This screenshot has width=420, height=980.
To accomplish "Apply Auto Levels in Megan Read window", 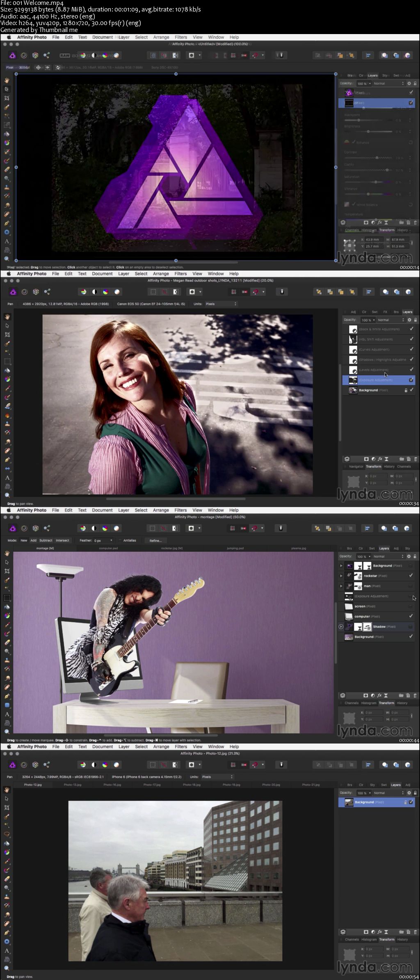I will pyautogui.click(x=84, y=292).
